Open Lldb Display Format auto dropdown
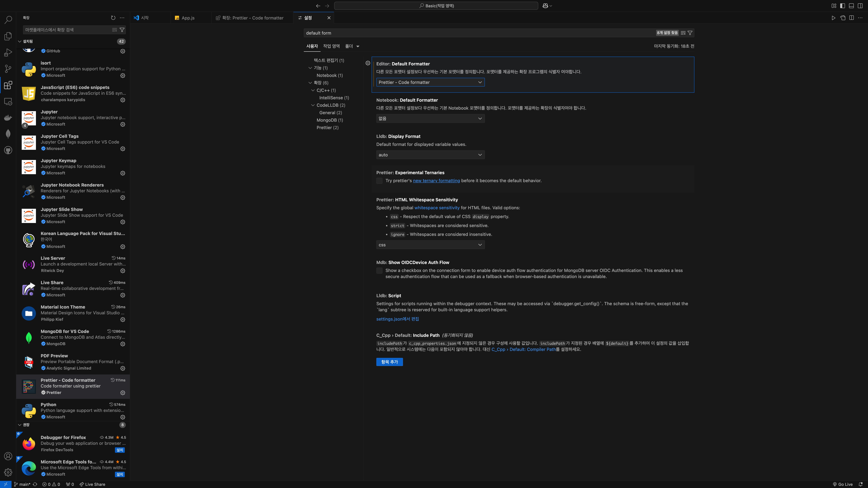 (430, 155)
